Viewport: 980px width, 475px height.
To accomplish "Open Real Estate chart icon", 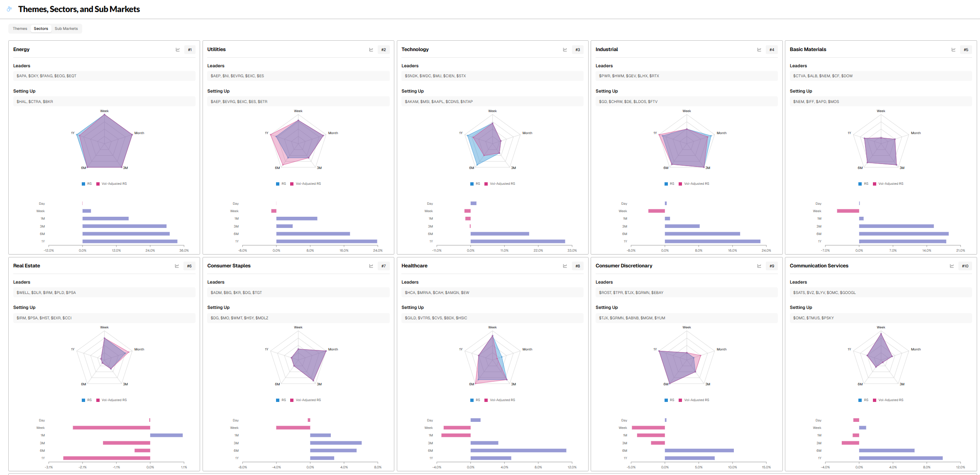I will (x=177, y=266).
